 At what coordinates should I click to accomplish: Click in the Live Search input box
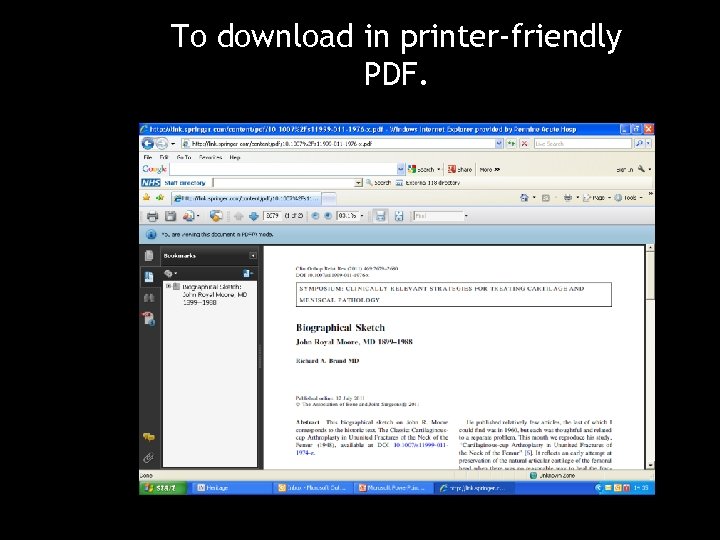583,144
